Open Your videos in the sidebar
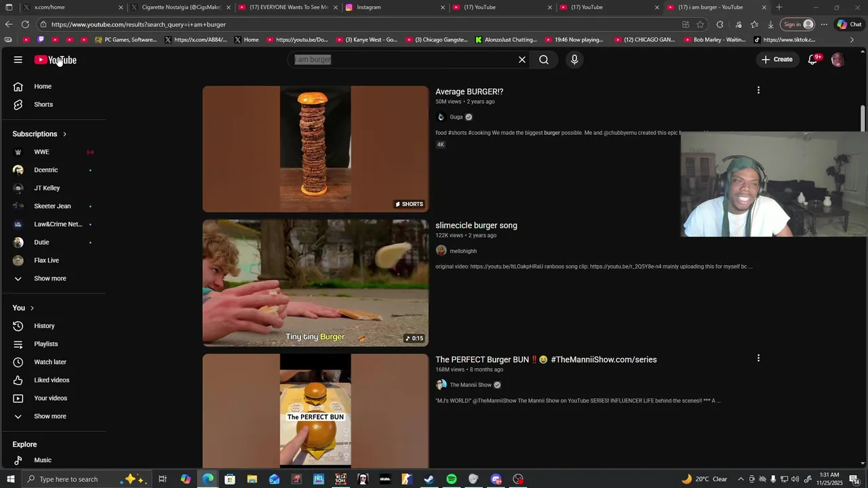 pyautogui.click(x=50, y=399)
